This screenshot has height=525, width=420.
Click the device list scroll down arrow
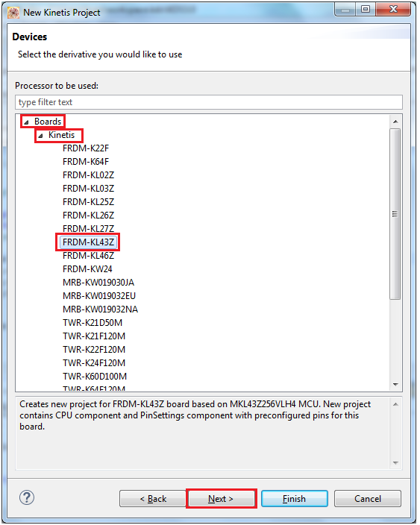(395, 384)
